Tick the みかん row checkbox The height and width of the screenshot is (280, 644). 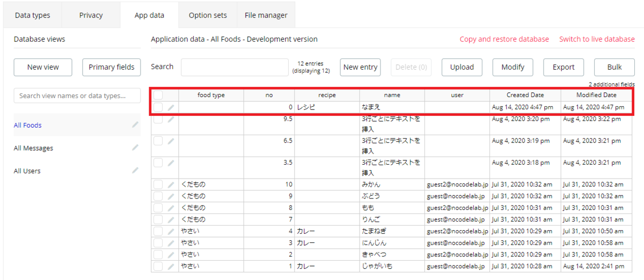[158, 185]
